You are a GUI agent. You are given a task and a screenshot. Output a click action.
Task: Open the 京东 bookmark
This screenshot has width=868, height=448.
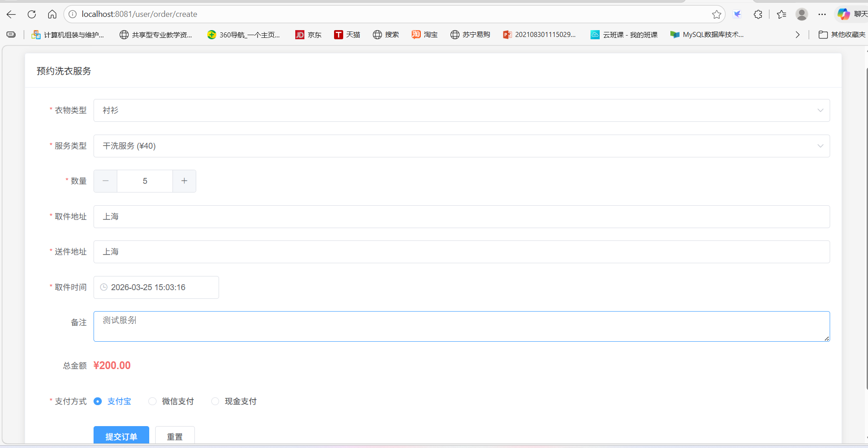309,35
